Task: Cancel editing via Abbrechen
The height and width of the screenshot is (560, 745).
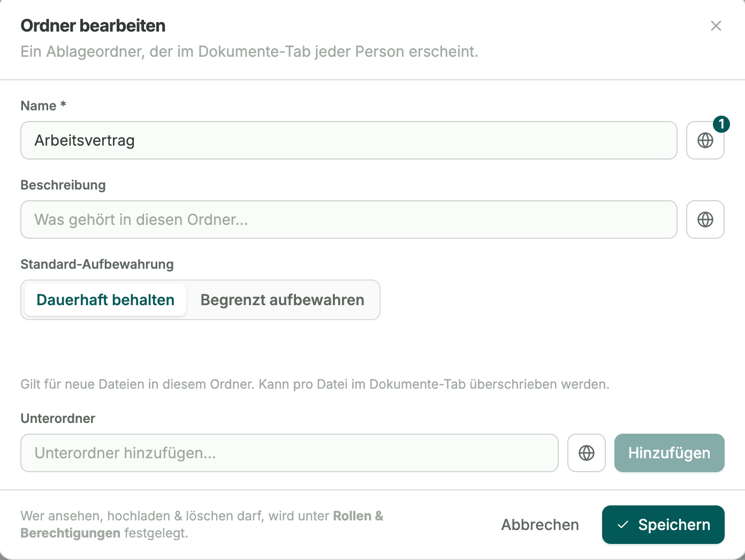Action: pyautogui.click(x=540, y=525)
